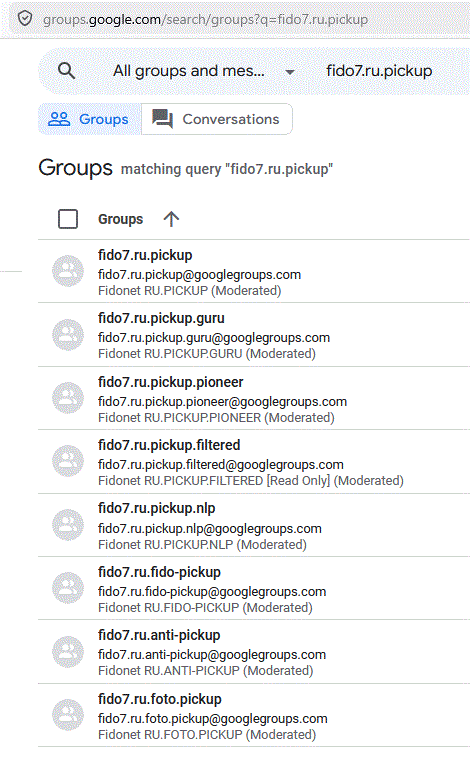This screenshot has width=470, height=782.
Task: Click the fido7.ru.anti-pickup group avatar icon
Action: click(x=68, y=652)
